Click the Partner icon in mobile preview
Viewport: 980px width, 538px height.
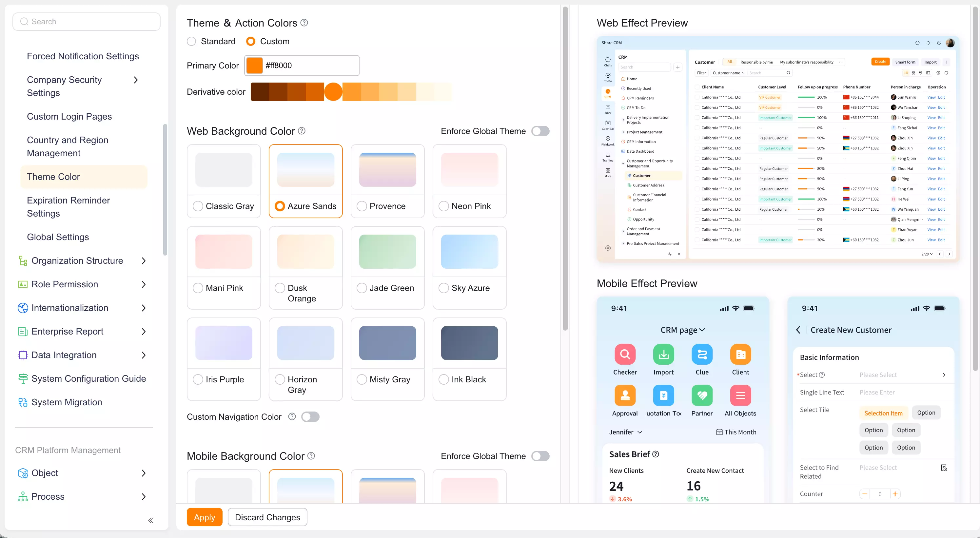[x=702, y=395]
